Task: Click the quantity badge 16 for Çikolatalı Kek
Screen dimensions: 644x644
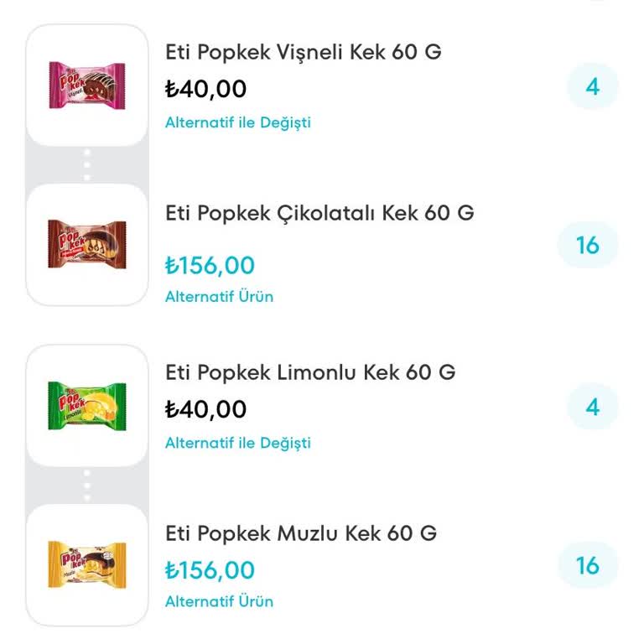Action: (588, 245)
